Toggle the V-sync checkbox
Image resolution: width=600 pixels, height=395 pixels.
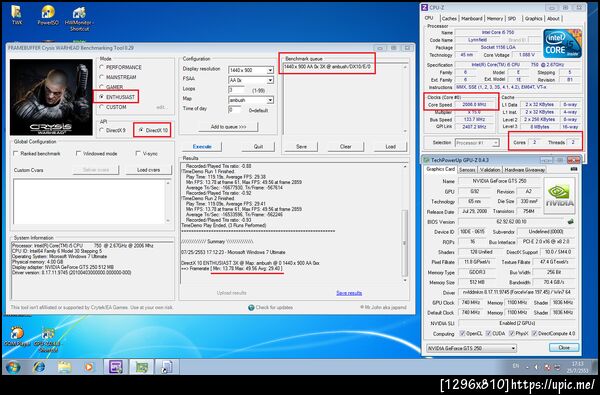[x=138, y=153]
